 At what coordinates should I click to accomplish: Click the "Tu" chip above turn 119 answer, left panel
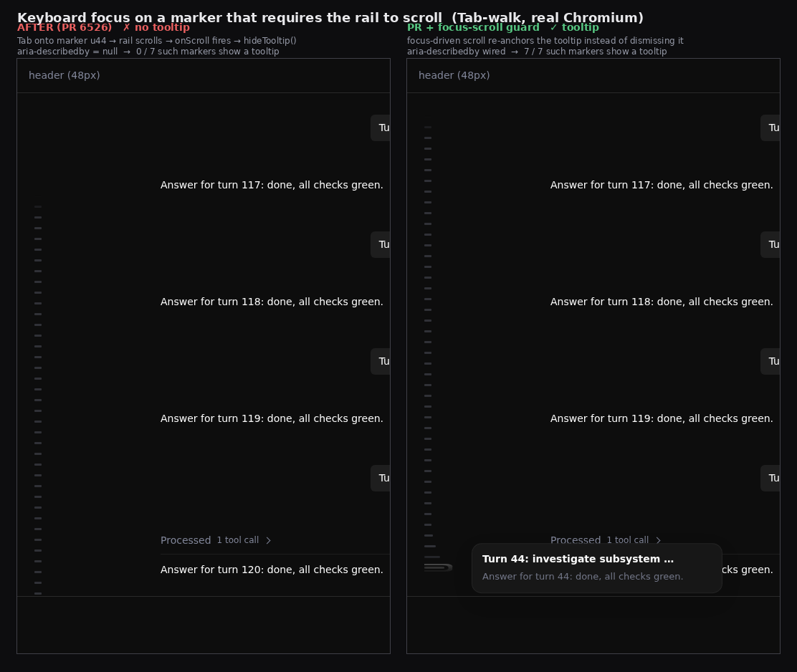click(381, 361)
